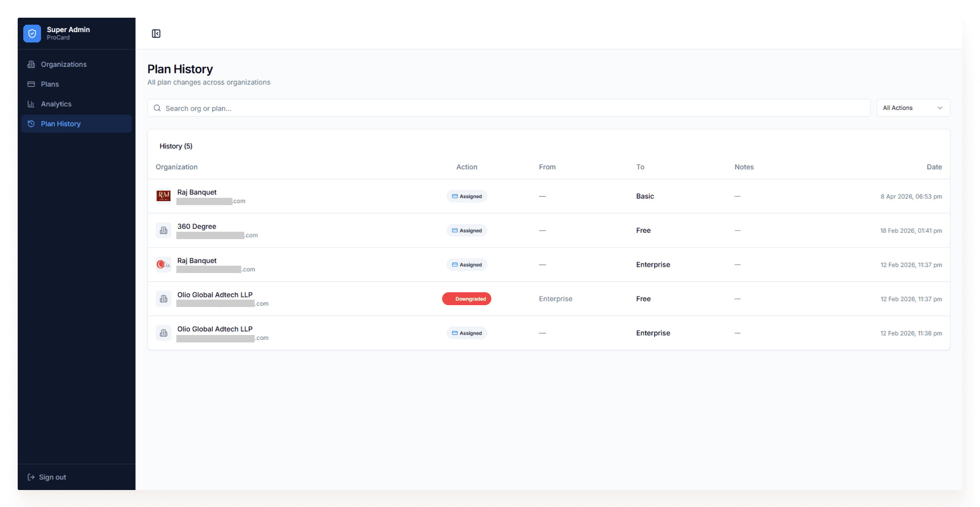
Task: Click the Analytics bar chart icon
Action: click(x=31, y=104)
